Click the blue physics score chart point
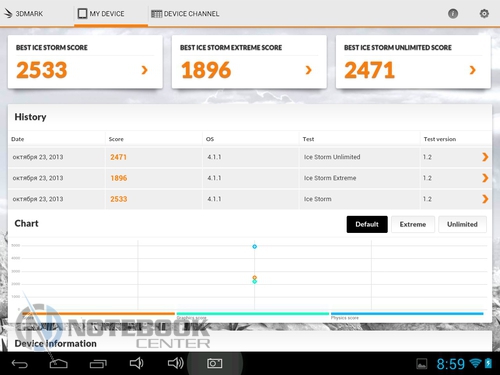 point(255,247)
